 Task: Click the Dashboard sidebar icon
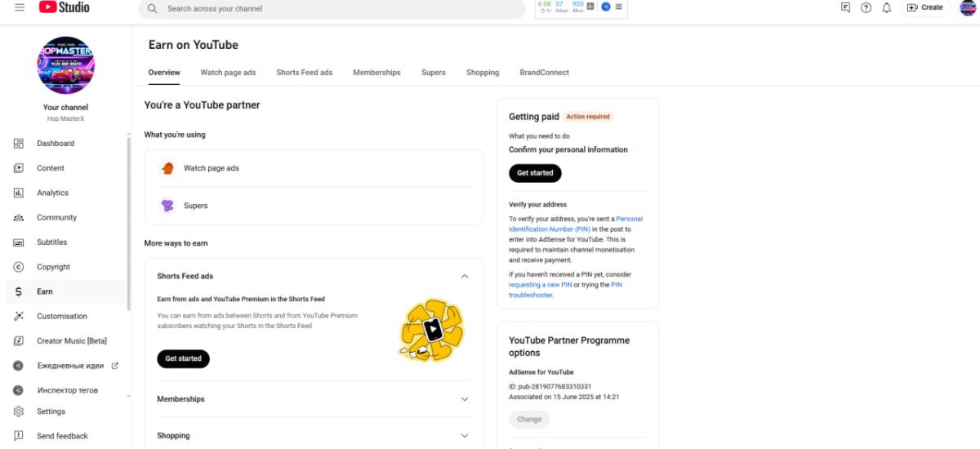(19, 144)
